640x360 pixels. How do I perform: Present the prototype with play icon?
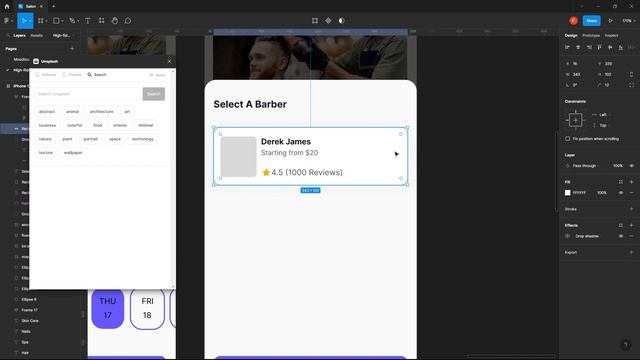coord(611,21)
